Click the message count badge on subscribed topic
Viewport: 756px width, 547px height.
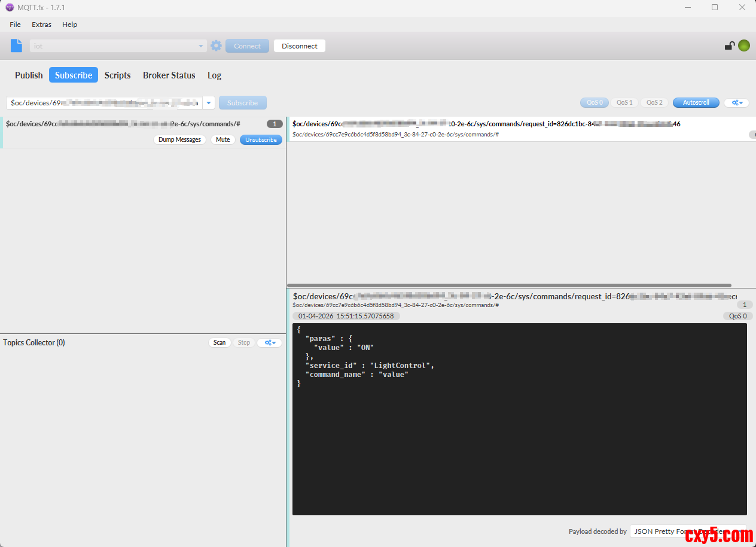[x=275, y=124]
